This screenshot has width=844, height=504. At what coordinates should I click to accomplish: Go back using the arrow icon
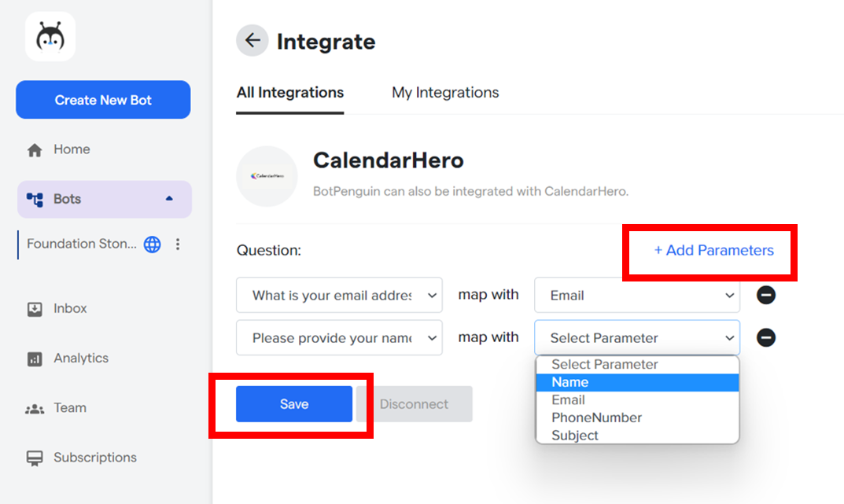[x=252, y=41]
